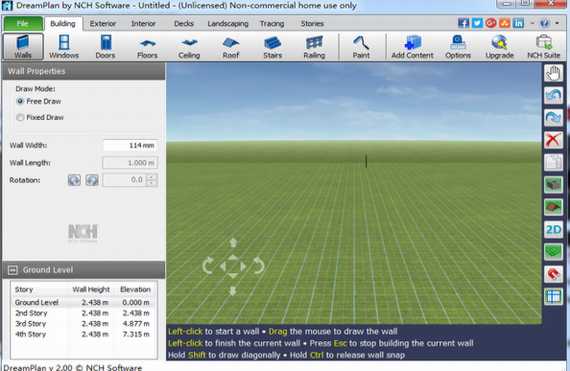Image resolution: width=570 pixels, height=371 pixels.
Task: Select the Windows building tool
Action: [64, 47]
